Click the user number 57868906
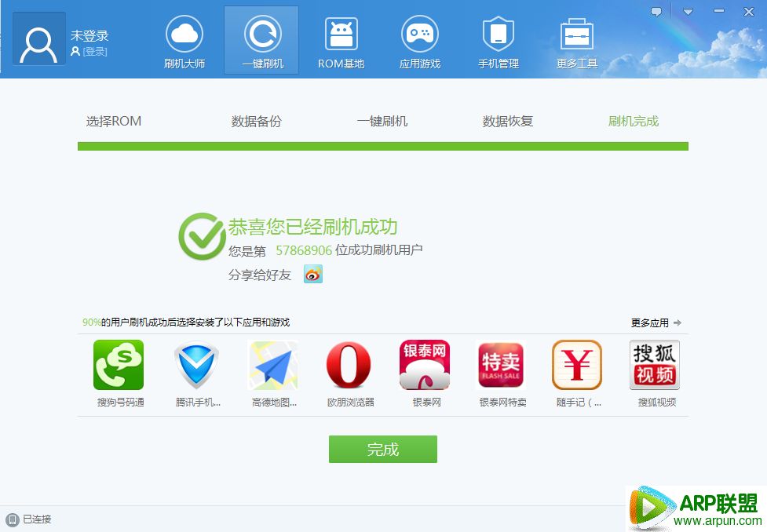Screen dimensions: 767x532 click(x=304, y=250)
